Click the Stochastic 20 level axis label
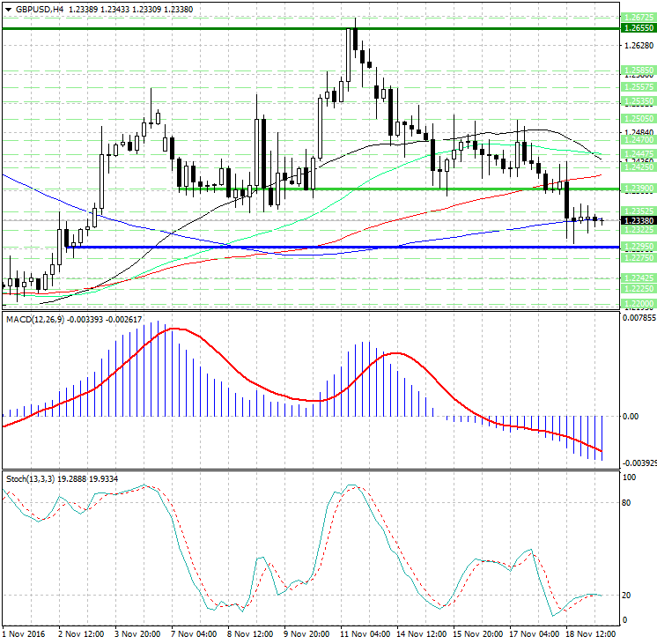Screen dimensions: 657x644 click(x=628, y=596)
